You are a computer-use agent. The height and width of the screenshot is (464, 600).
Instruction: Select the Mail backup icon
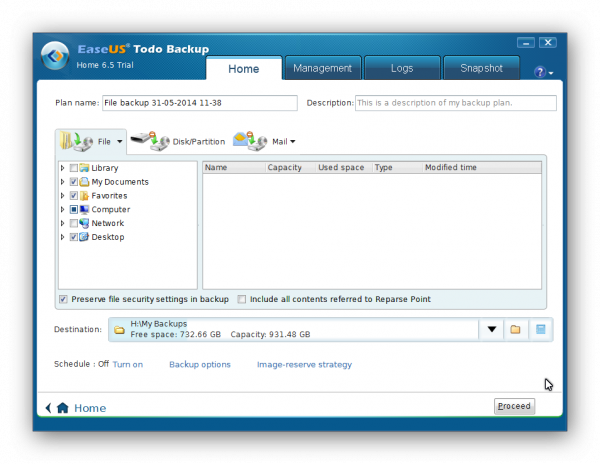pyautogui.click(x=250, y=141)
